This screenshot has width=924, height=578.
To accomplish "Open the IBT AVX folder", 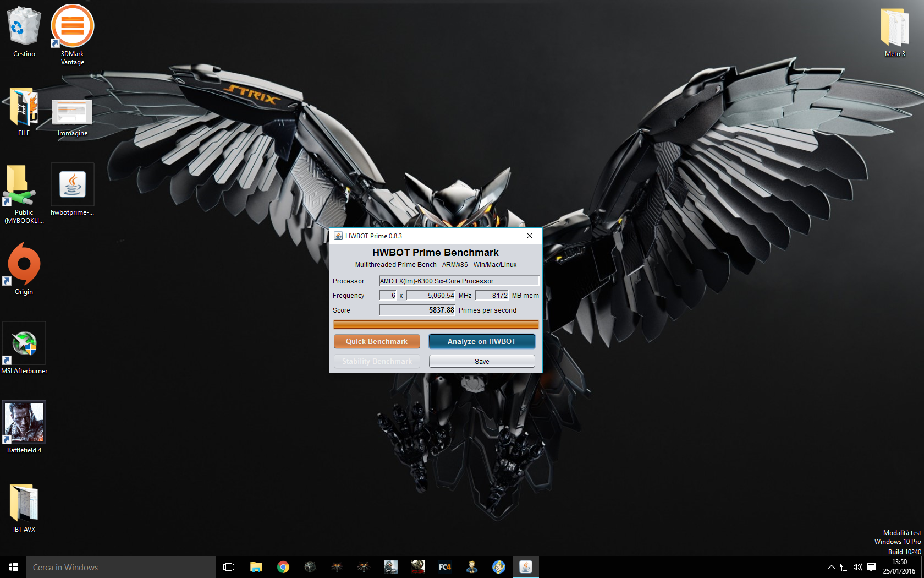I will [x=24, y=508].
